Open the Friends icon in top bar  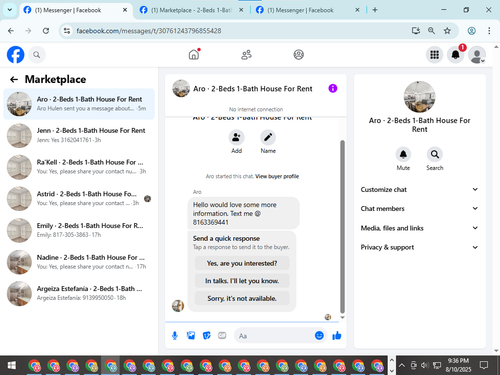(x=246, y=55)
